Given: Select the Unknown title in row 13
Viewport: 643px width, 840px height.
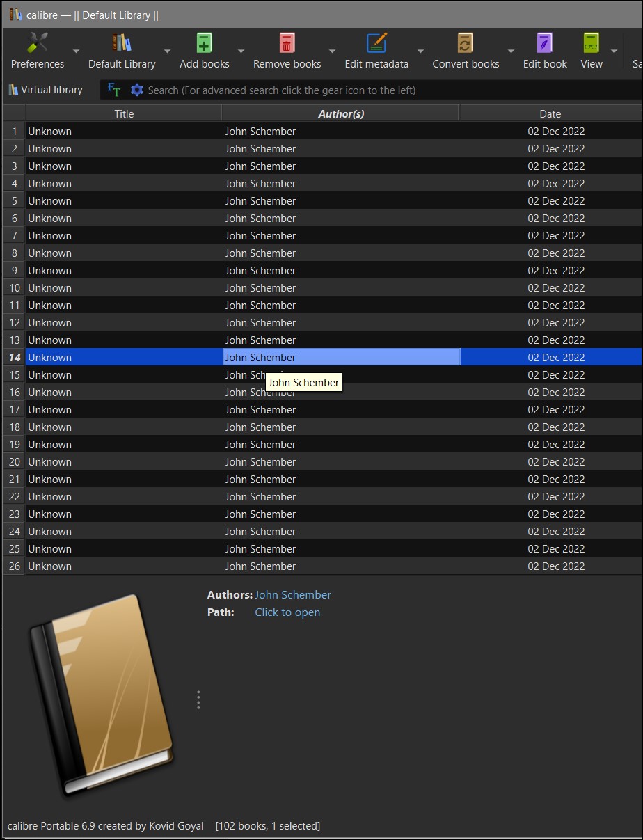Looking at the screenshot, I should pyautogui.click(x=49, y=340).
